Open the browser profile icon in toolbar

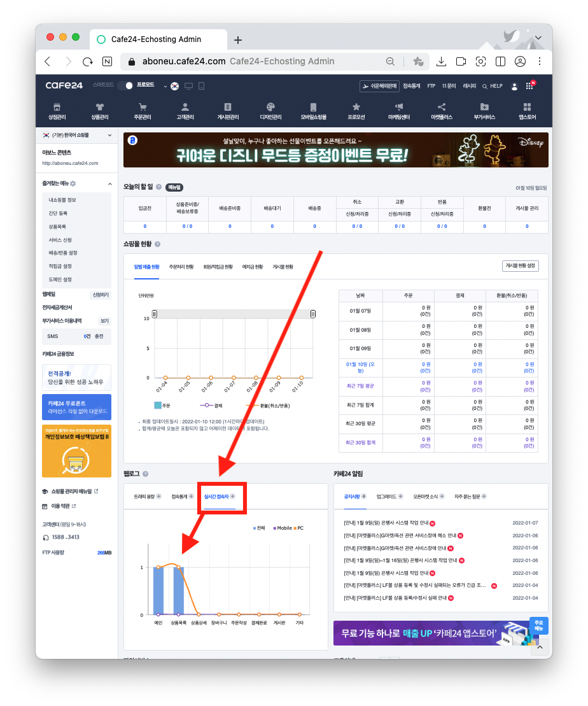pos(520,62)
